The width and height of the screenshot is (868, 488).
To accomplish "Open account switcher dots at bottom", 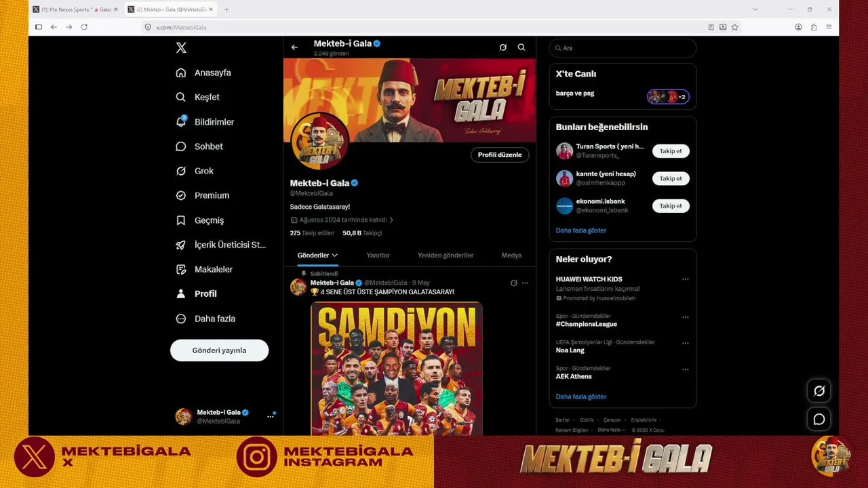I will point(270,416).
